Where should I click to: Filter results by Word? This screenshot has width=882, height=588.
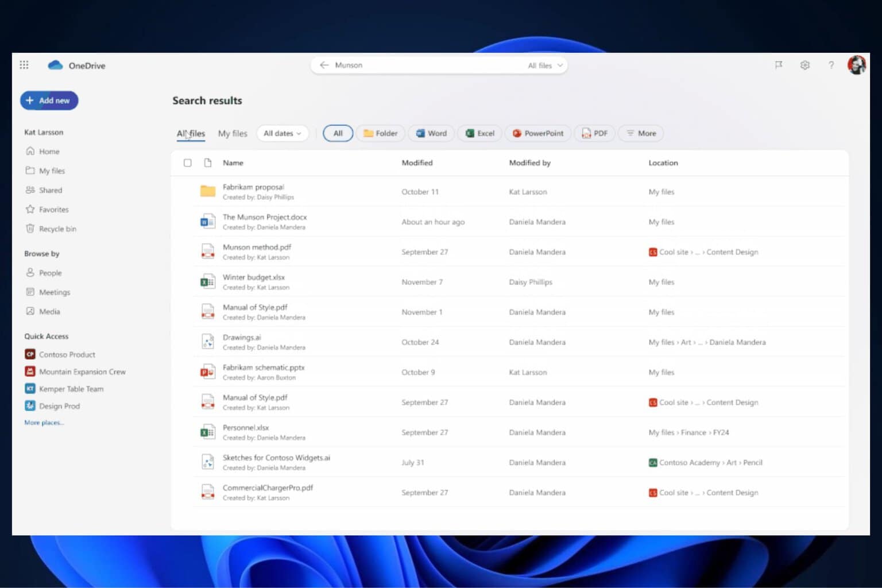coord(431,133)
